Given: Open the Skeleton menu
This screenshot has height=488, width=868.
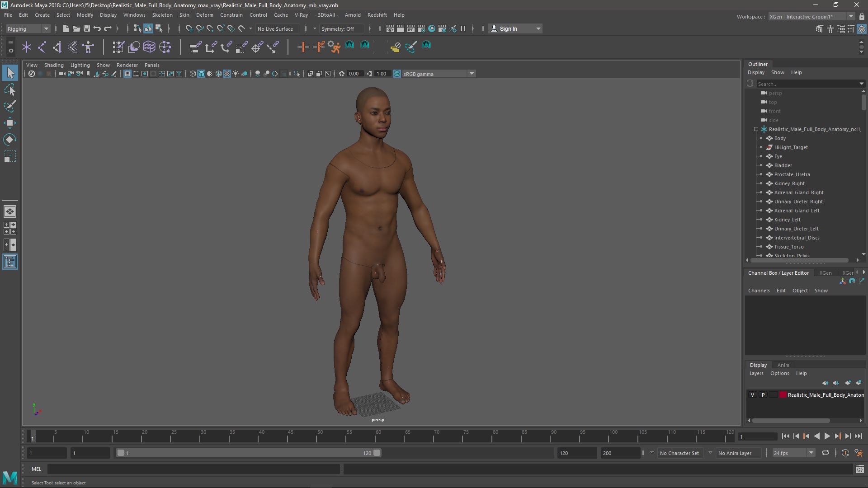Looking at the screenshot, I should [x=162, y=15].
